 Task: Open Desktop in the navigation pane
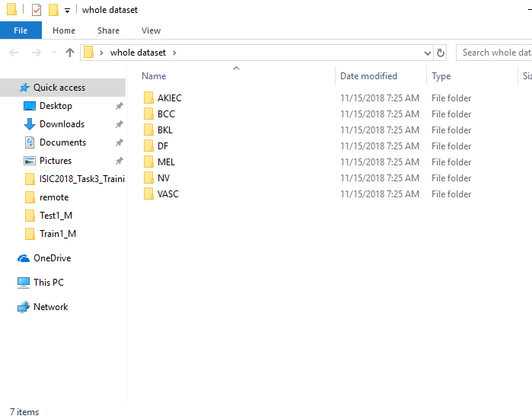56,106
